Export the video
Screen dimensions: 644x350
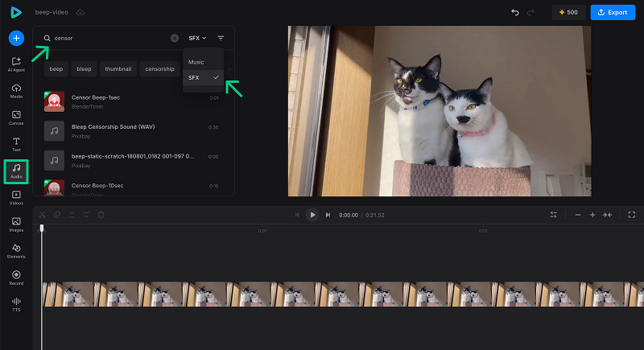click(613, 12)
